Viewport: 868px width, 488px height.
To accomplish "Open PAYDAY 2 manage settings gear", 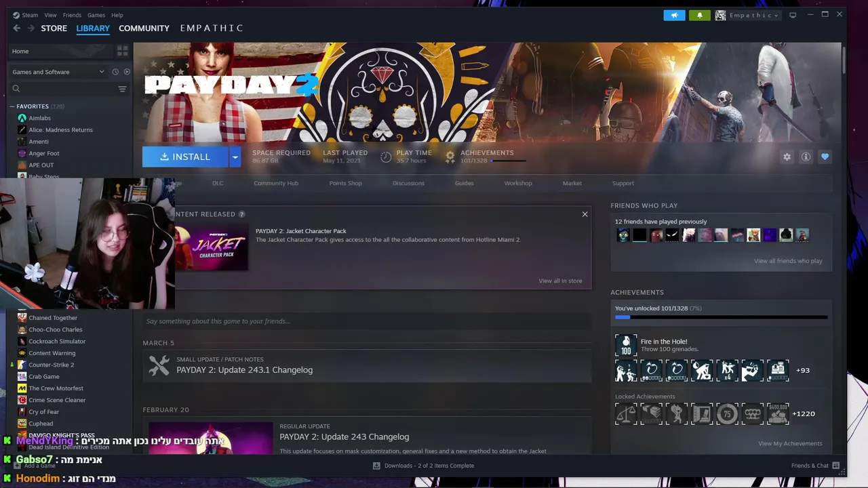I will point(787,157).
